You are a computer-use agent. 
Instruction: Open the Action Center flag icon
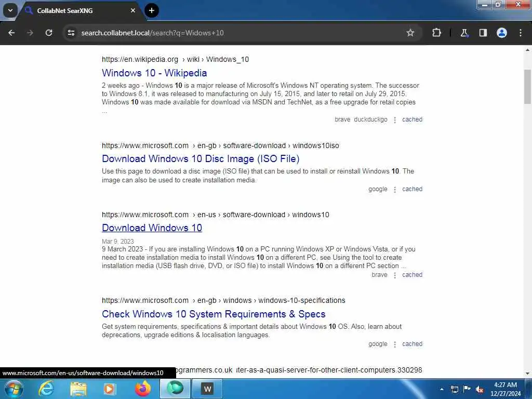(x=467, y=389)
